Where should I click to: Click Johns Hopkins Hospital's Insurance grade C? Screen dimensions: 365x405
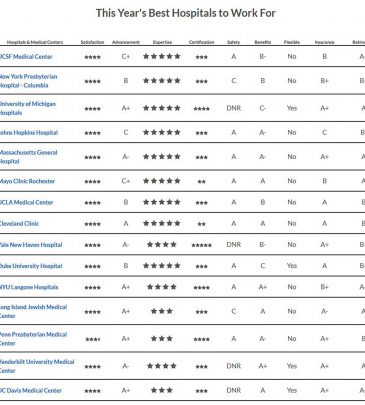click(324, 133)
